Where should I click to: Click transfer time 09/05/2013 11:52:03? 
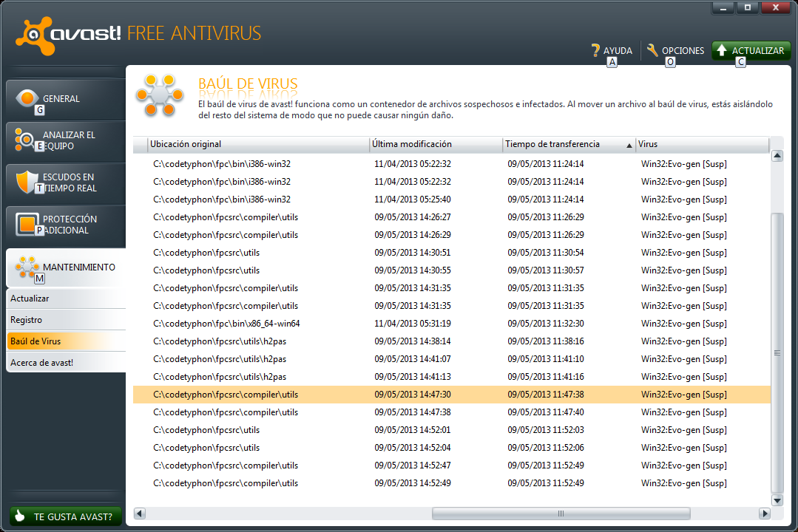coord(546,430)
